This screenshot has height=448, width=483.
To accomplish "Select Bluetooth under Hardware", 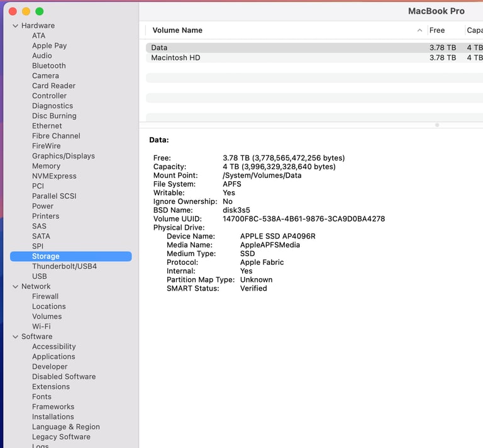I will click(48, 65).
